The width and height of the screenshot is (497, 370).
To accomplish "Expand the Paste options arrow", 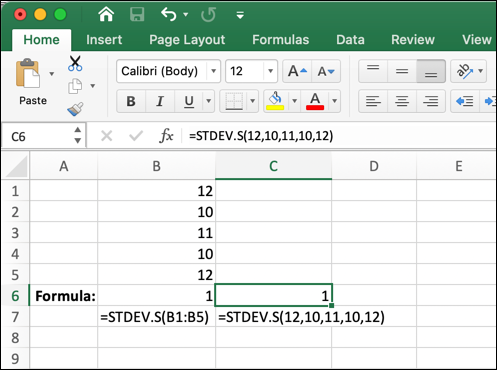I will (52, 74).
